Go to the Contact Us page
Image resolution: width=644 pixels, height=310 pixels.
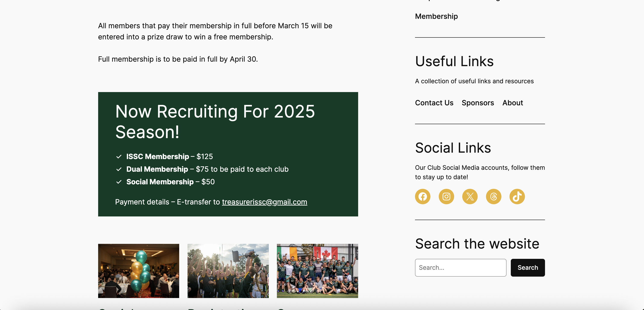tap(434, 103)
